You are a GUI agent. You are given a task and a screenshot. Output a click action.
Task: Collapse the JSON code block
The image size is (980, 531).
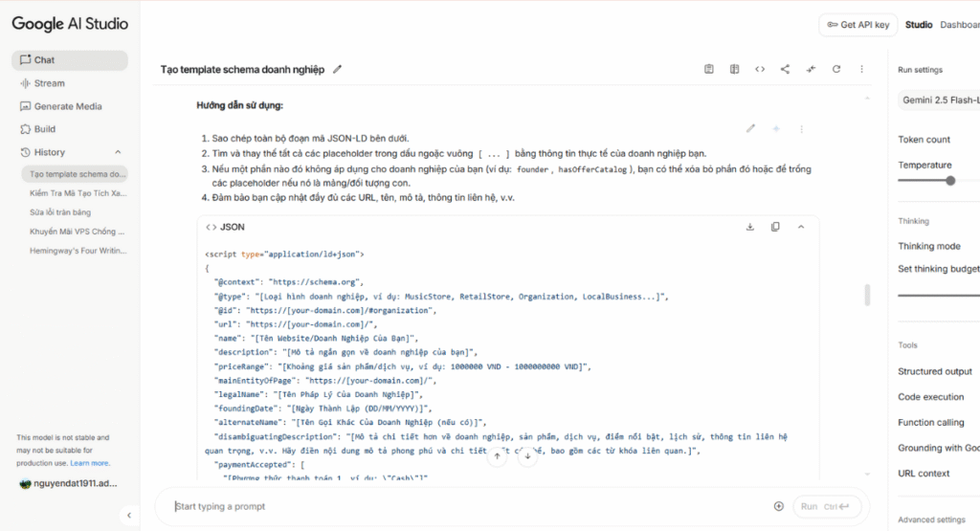coord(801,227)
